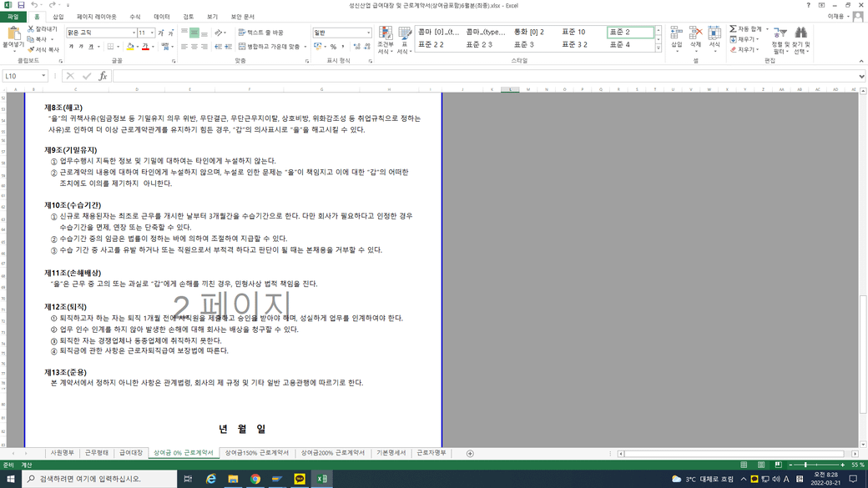The width and height of the screenshot is (868, 488).
Task: Click the Find & Select binoculars icon
Action: click(x=801, y=35)
